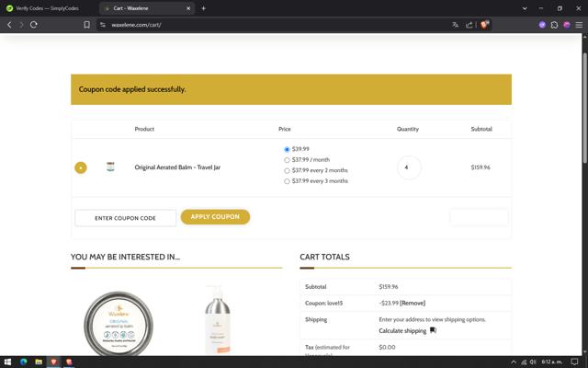Open the purple Leo AI toolbar icon
The height and width of the screenshot is (368, 588).
tap(542, 25)
